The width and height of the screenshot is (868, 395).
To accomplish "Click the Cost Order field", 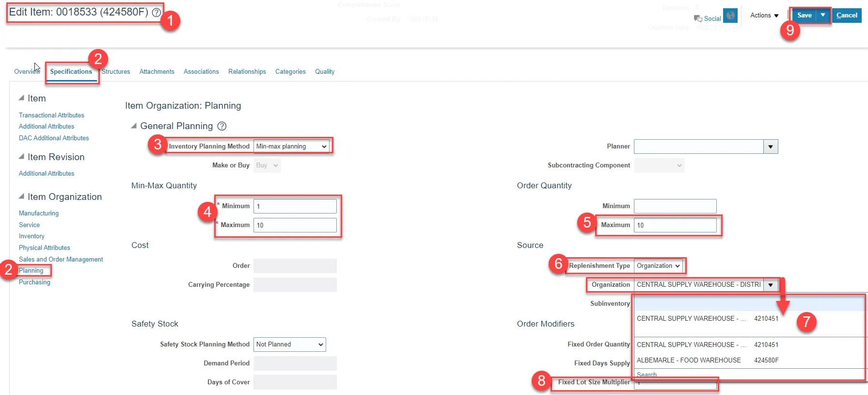I will (x=295, y=266).
